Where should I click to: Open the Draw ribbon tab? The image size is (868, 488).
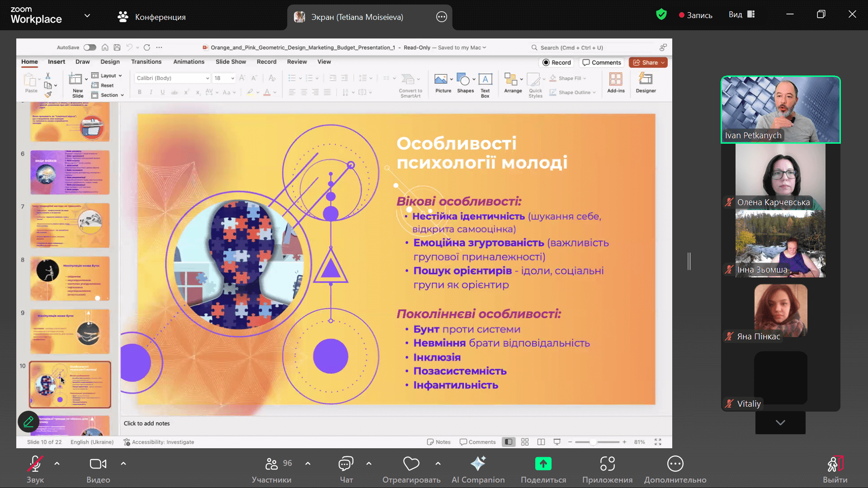pos(83,62)
